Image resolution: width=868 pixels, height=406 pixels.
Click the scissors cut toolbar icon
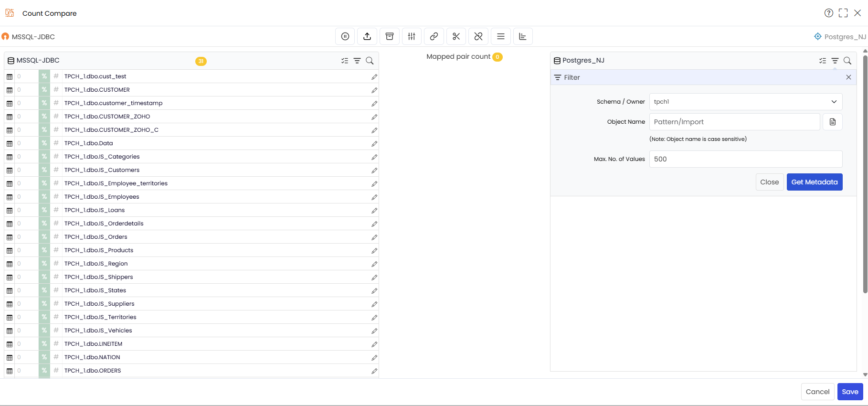pyautogui.click(x=456, y=36)
